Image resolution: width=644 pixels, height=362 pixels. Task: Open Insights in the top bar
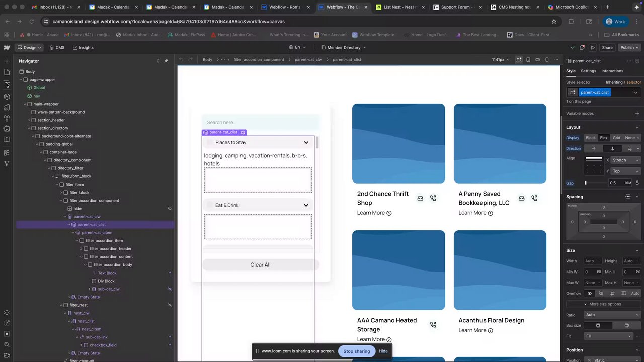click(83, 48)
